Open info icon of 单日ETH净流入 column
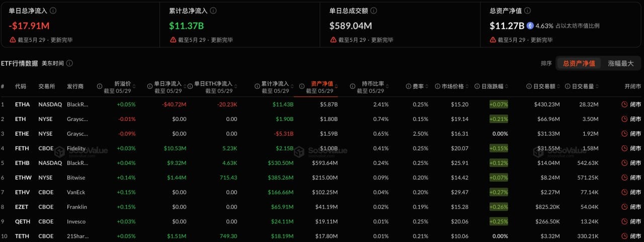Screen dimensions: 644x242 (190, 86)
